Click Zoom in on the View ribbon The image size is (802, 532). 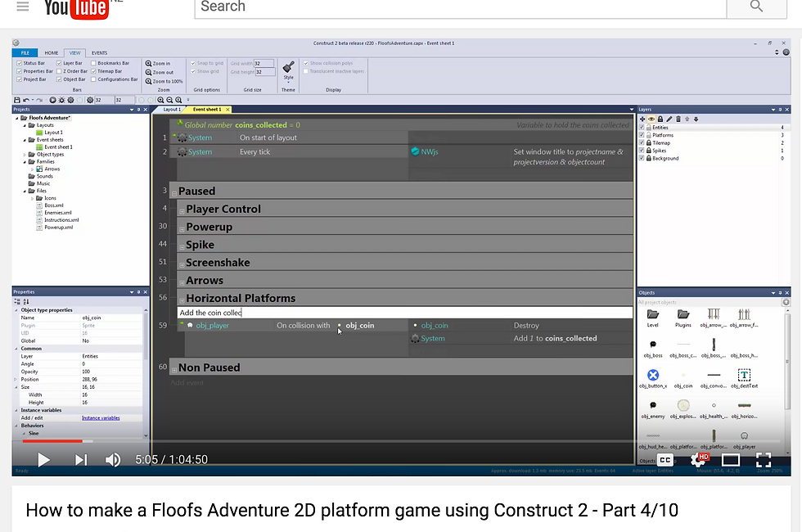pyautogui.click(x=158, y=64)
